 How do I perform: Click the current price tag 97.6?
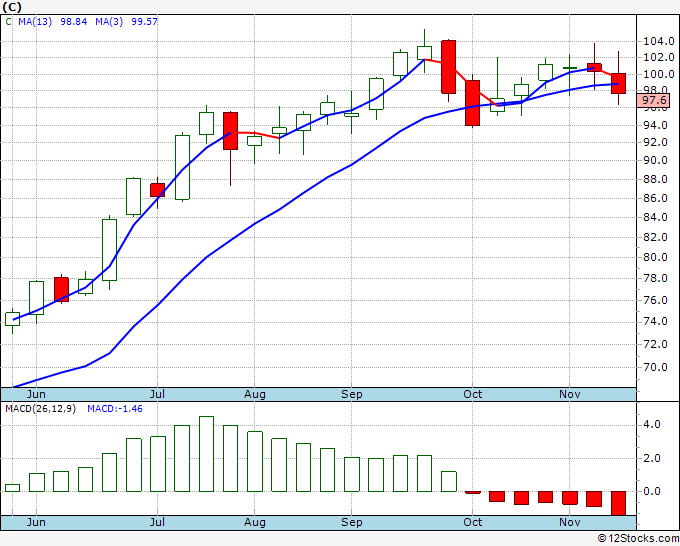pyautogui.click(x=654, y=101)
